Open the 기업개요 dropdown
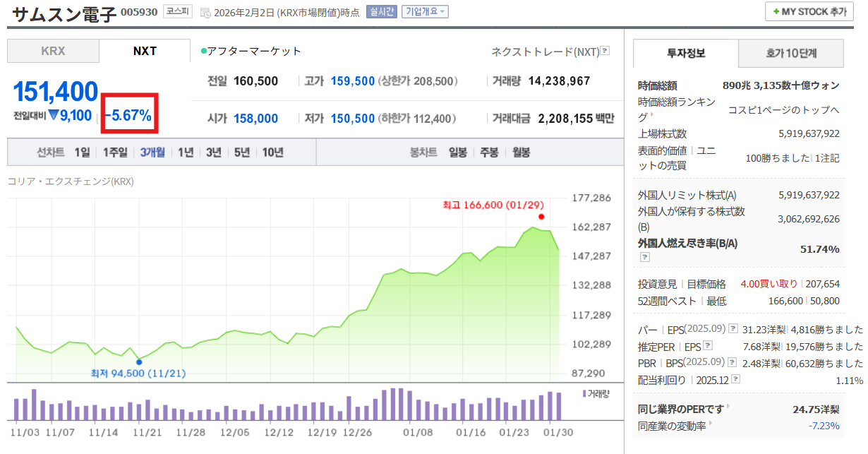This screenshot has height=454, width=868. click(425, 12)
